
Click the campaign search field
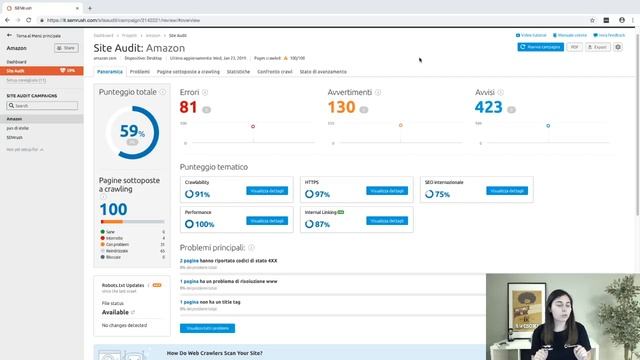(42, 106)
